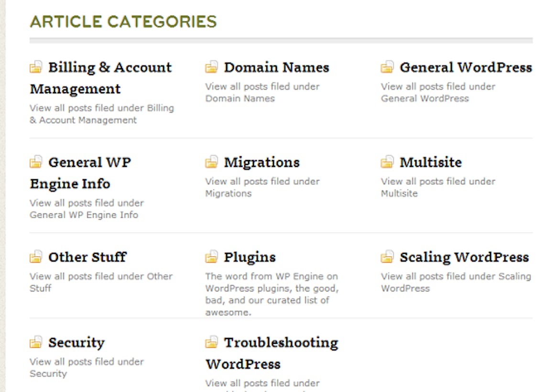546x392 pixels.
Task: Click the folder icon next to Plugins
Action: (211, 257)
